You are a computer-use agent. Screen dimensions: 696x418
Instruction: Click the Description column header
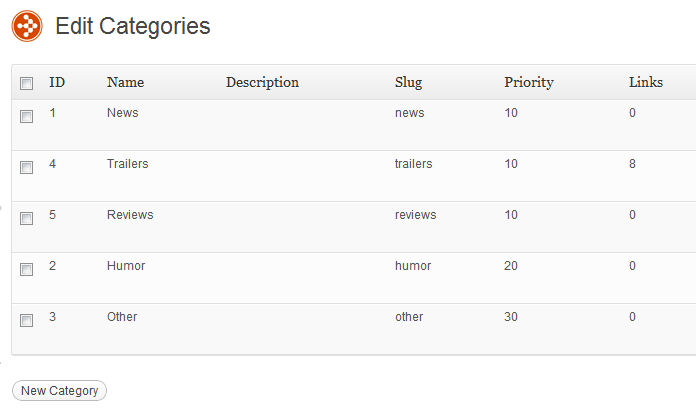coord(262,83)
